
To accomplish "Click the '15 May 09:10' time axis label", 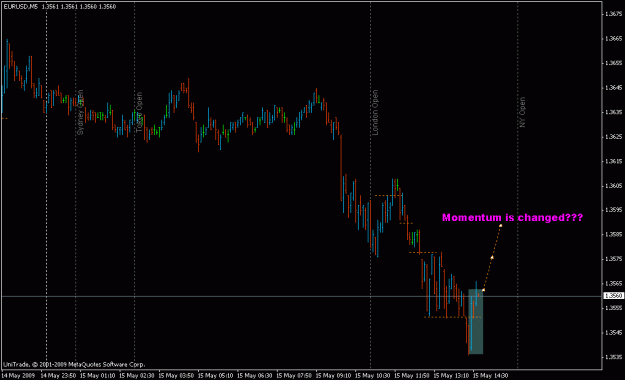I will coord(333,376).
